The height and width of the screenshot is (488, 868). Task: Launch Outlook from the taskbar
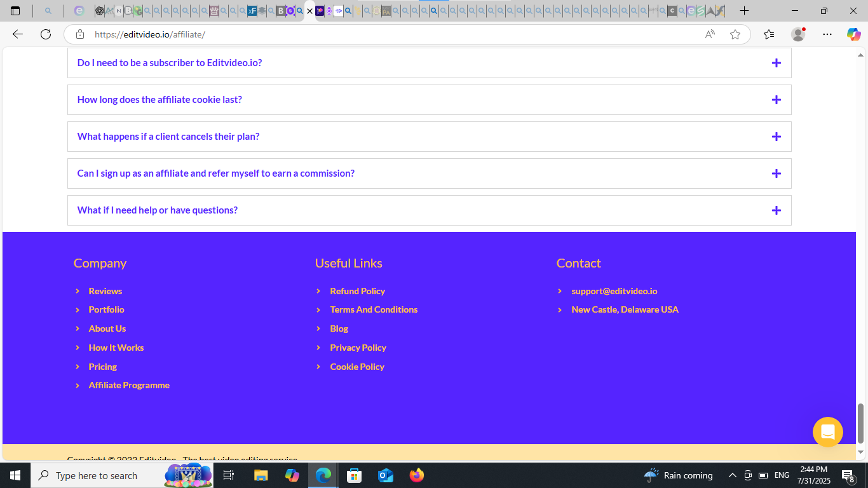[386, 475]
